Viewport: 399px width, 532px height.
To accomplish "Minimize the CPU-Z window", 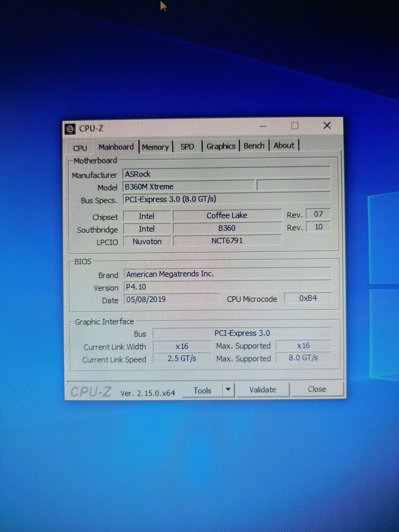I will pyautogui.click(x=263, y=126).
